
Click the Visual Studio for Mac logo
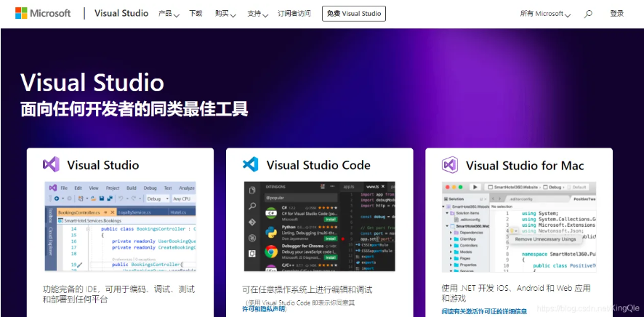coord(450,165)
